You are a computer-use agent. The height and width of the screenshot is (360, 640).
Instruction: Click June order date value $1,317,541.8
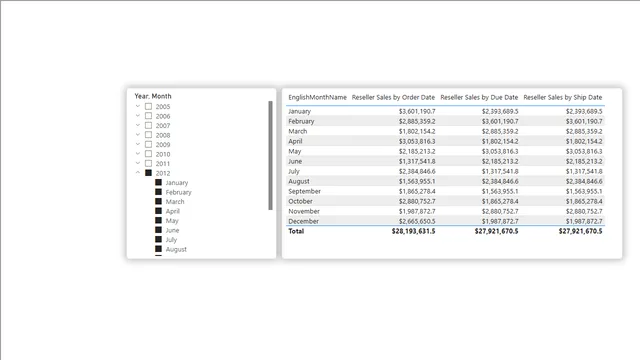(x=417, y=161)
